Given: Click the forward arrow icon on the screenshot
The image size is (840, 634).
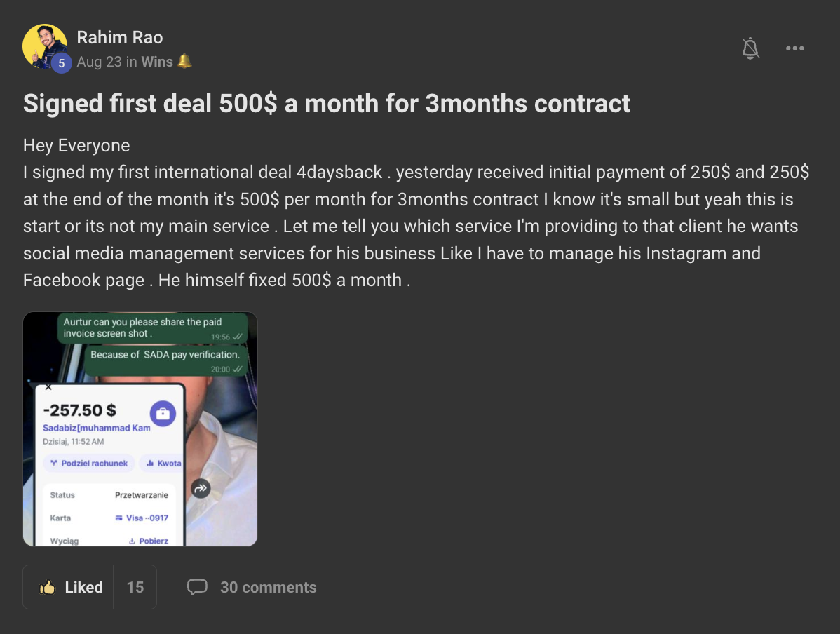Looking at the screenshot, I should pos(201,489).
